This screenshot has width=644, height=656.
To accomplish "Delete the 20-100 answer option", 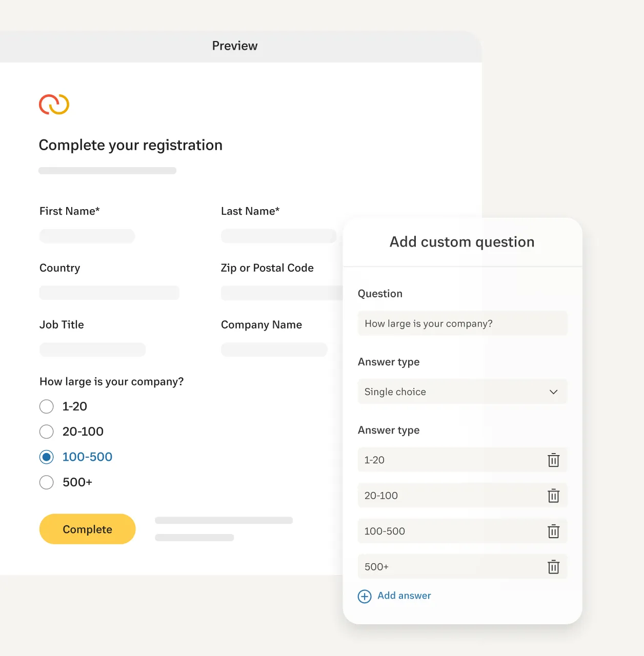I will (x=553, y=496).
